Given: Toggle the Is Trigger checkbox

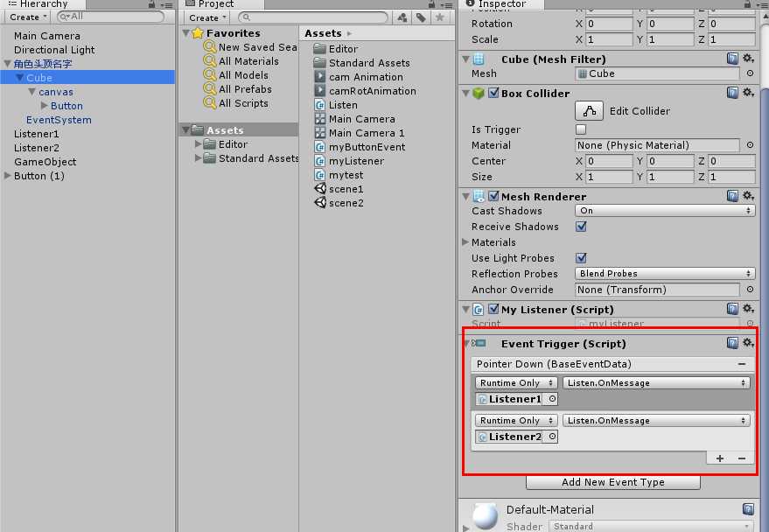Looking at the screenshot, I should point(581,129).
